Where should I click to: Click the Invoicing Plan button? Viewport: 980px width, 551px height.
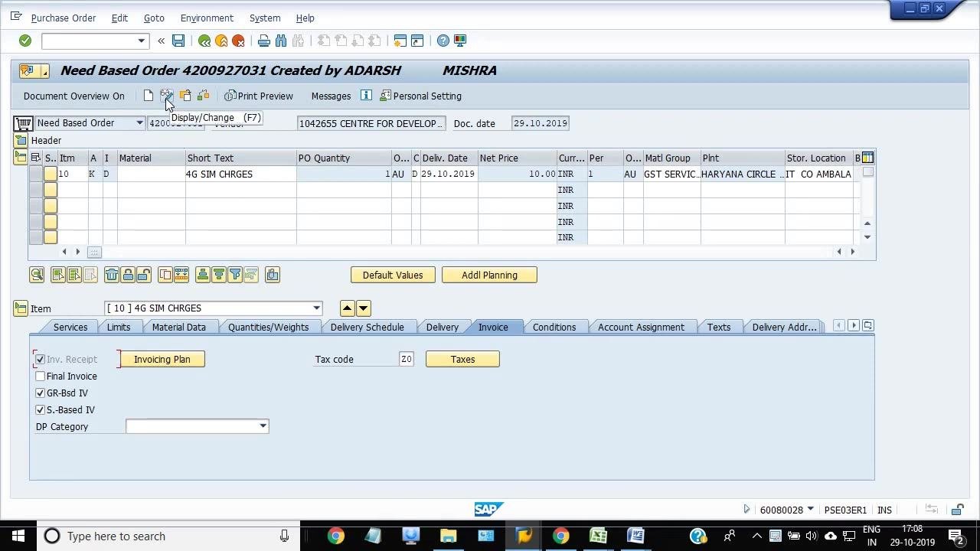[x=162, y=359]
